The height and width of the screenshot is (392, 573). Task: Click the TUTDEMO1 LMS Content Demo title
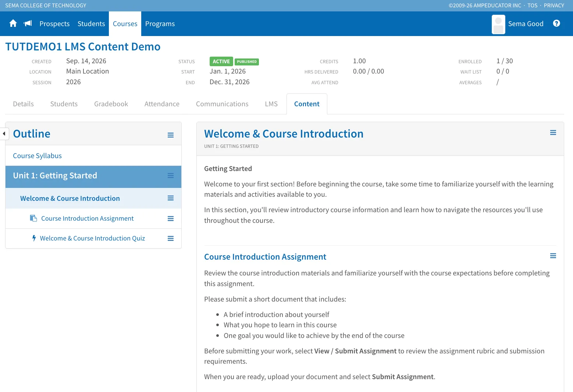coord(83,47)
